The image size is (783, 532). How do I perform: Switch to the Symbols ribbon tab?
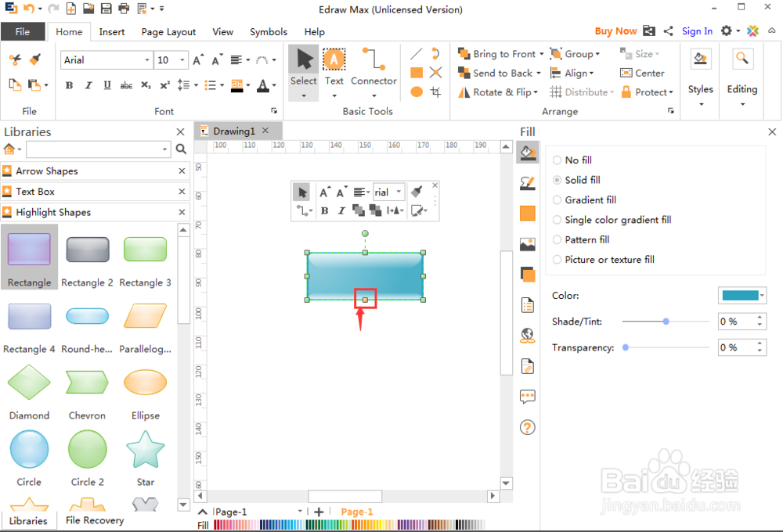tap(268, 32)
